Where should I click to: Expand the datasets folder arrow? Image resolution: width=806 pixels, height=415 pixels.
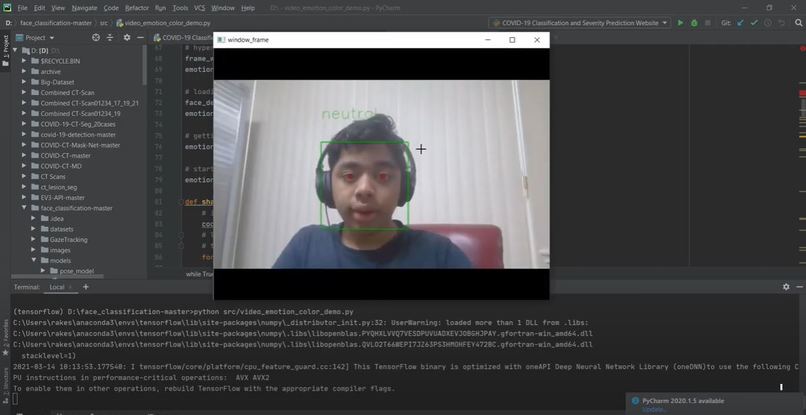click(x=34, y=229)
